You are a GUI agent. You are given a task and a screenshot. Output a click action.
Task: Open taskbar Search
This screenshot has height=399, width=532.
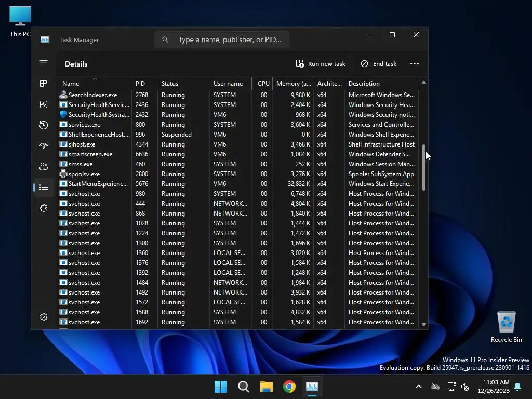[243, 387]
